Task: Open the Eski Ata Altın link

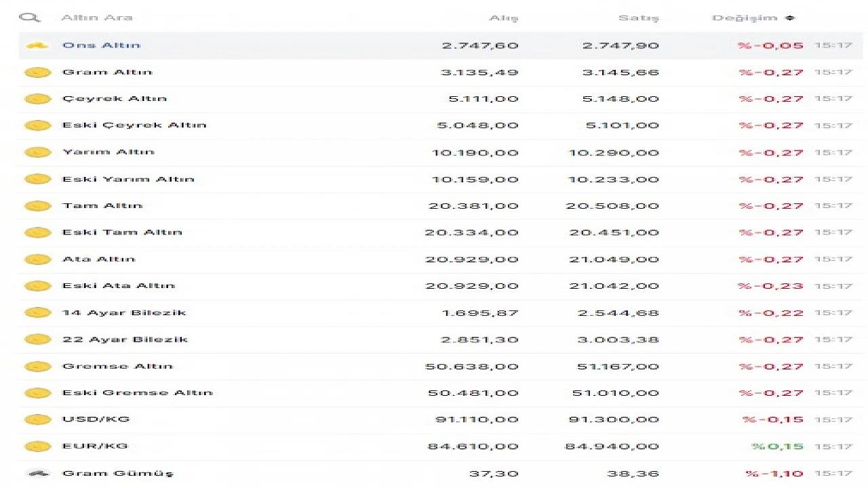Action: [x=119, y=286]
